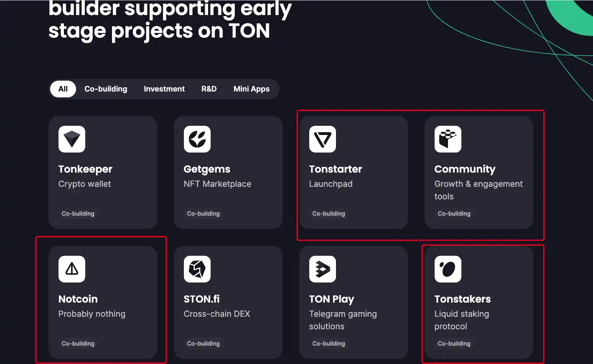This screenshot has width=593, height=364.
Task: Click the Tonkeeper diamond logo icon
Action: (x=72, y=139)
